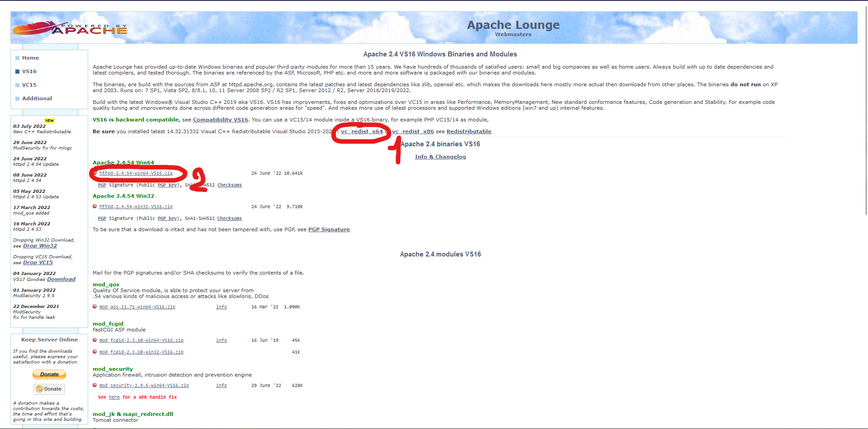Screen dimensions: 868x429
Task: Download mod_security-2.9.5-win64-VS16.zip
Action: tap(144, 386)
